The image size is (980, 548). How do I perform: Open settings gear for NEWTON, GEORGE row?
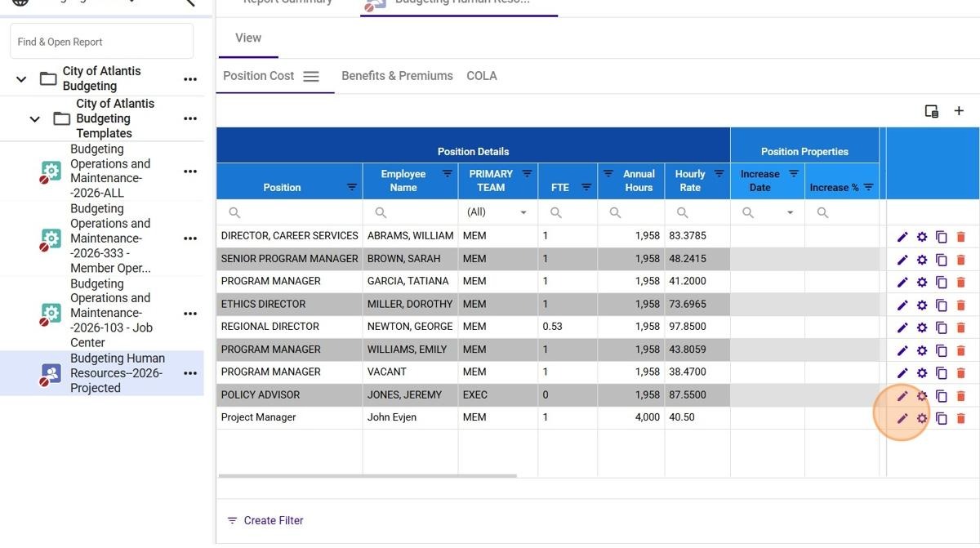coord(922,327)
